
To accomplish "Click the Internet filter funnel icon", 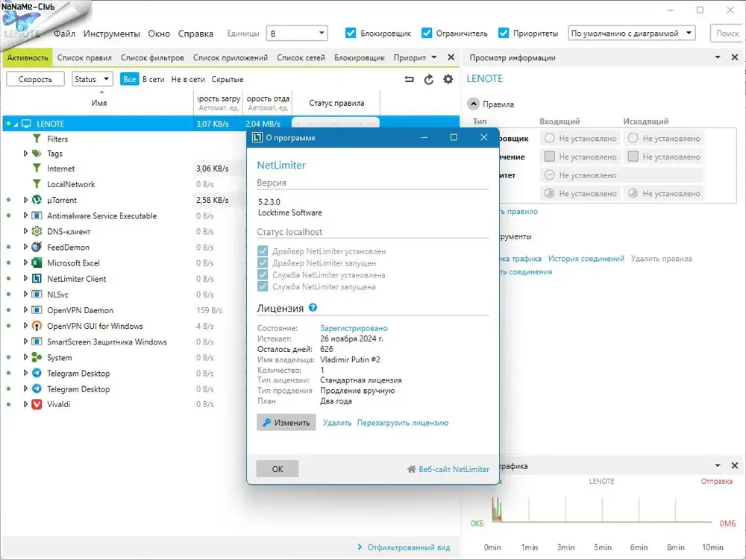I will click(37, 169).
